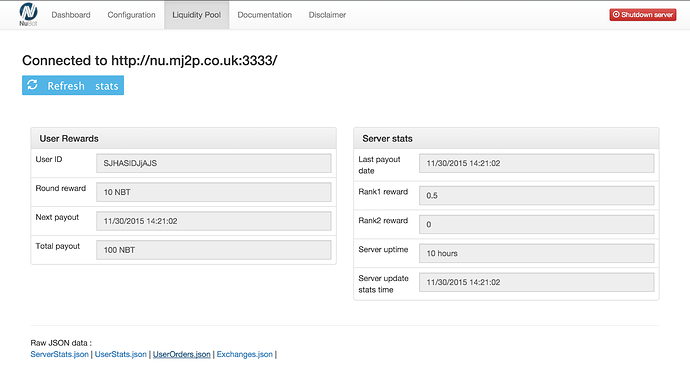Click the Raw JSON data label
Viewport: 690px width, 390px height.
[x=61, y=343]
